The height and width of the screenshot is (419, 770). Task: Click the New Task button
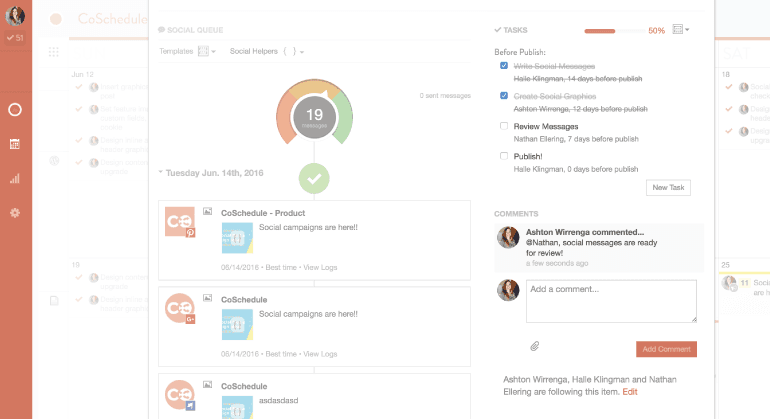click(x=667, y=187)
